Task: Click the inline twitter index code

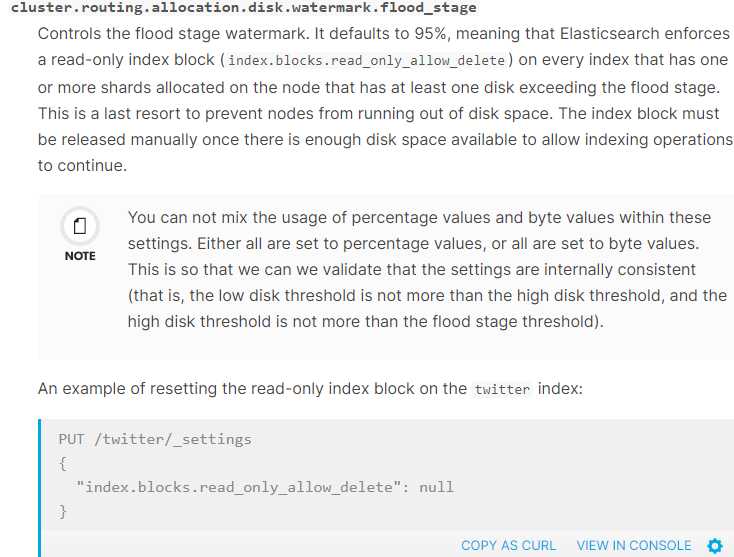Action: 502,389
